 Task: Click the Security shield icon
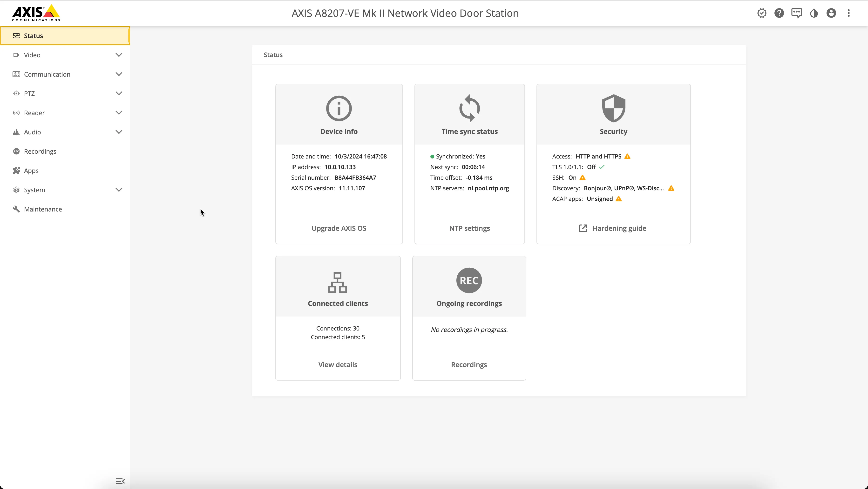click(x=614, y=108)
